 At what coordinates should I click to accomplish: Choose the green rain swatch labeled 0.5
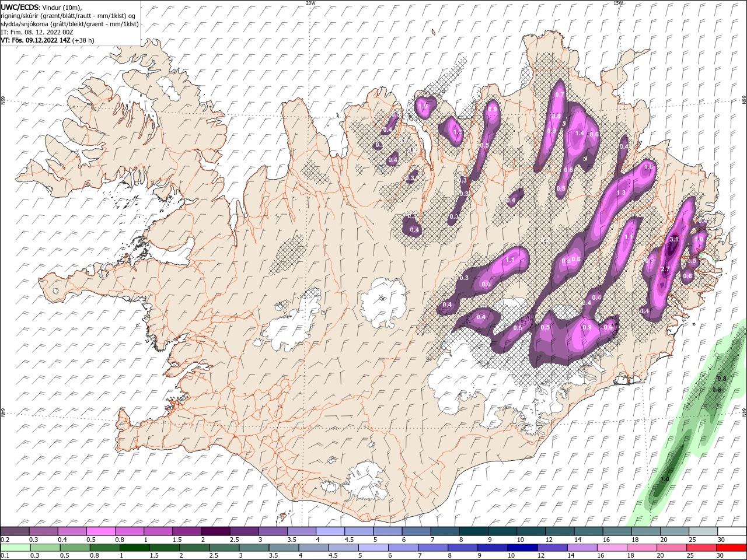point(74,548)
